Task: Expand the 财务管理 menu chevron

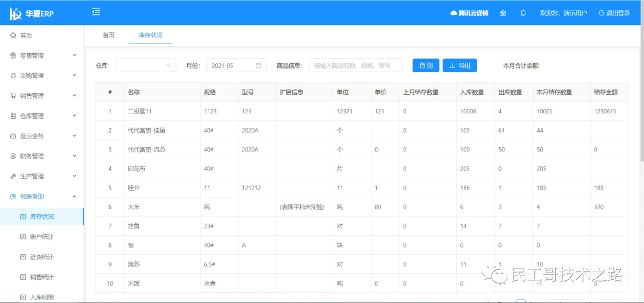Action: (75, 156)
